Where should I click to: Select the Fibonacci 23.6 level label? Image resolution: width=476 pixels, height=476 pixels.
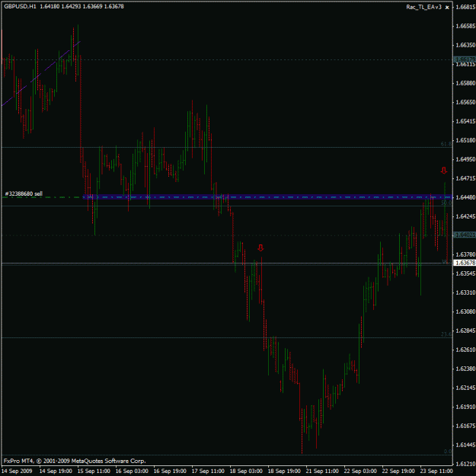tap(446, 334)
